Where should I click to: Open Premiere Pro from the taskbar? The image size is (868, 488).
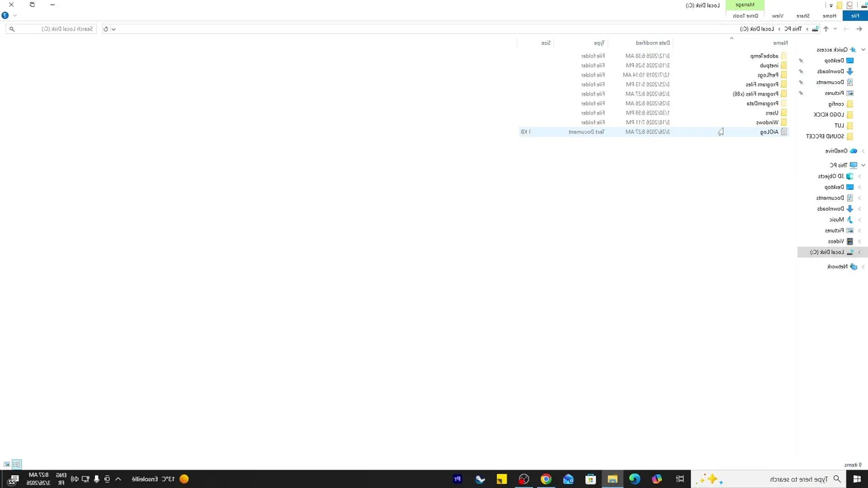point(457,479)
